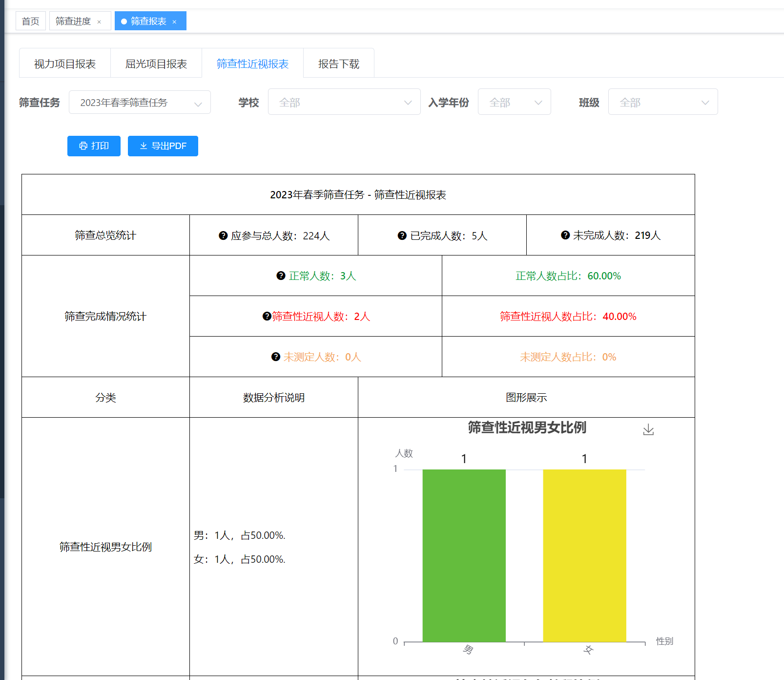Switch to 屈光项目报表 tab
The image size is (784, 680).
coord(156,64)
